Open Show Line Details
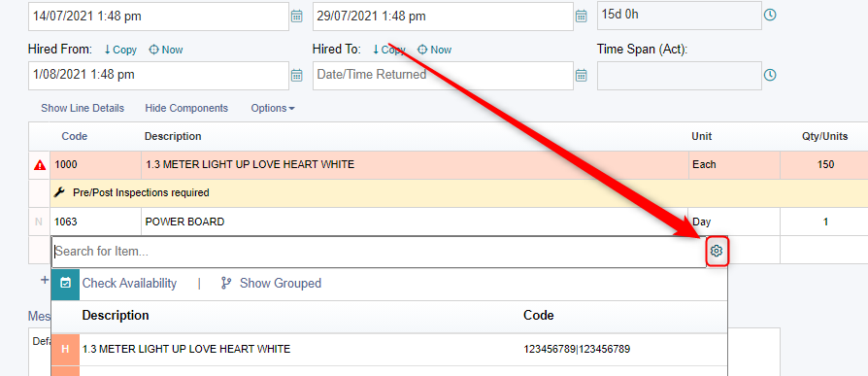 coord(83,108)
